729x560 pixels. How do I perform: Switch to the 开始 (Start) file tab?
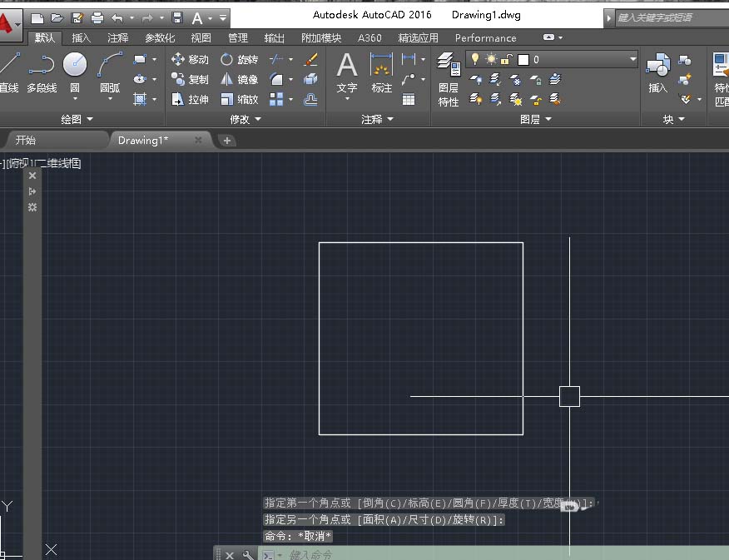coord(27,141)
